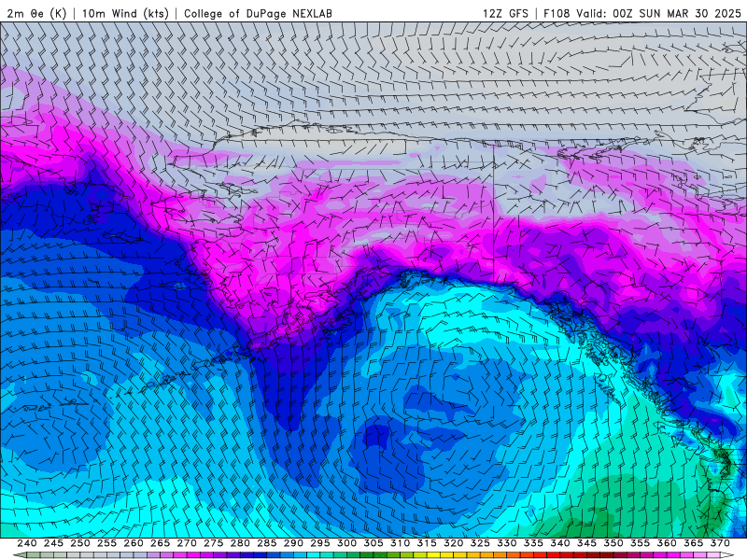Click the 370 legend value
The width and height of the screenshot is (747, 560).
coord(720,543)
